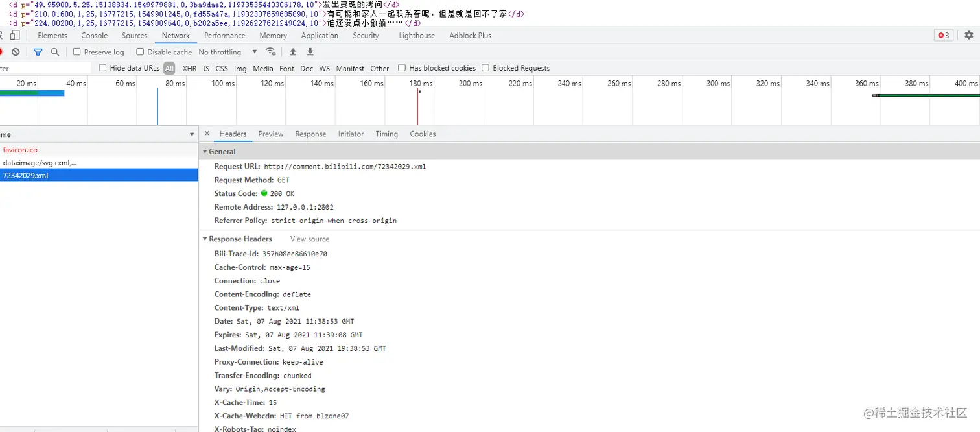This screenshot has height=432, width=980.
Task: Collapse the Response Headers section triangle
Action: (x=205, y=239)
